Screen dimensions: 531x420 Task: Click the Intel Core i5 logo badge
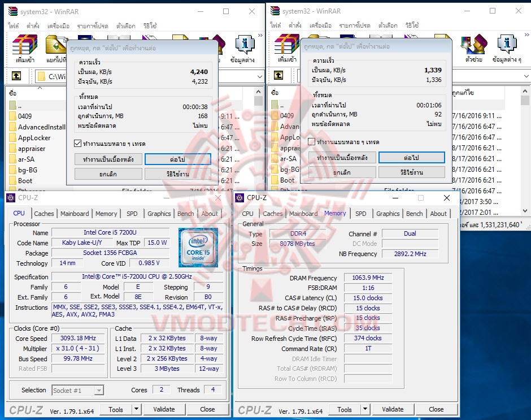(198, 248)
